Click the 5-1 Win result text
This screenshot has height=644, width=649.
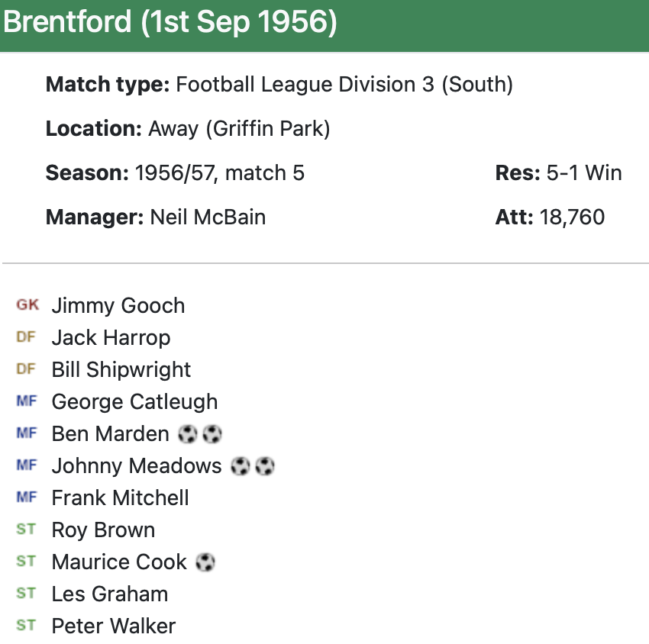pos(584,173)
